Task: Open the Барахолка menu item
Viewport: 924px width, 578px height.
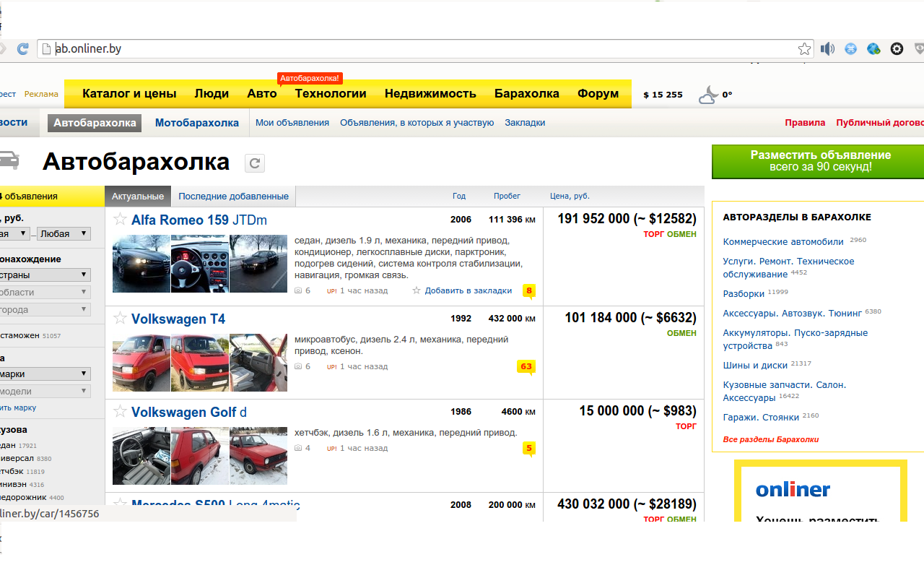Action: click(527, 94)
